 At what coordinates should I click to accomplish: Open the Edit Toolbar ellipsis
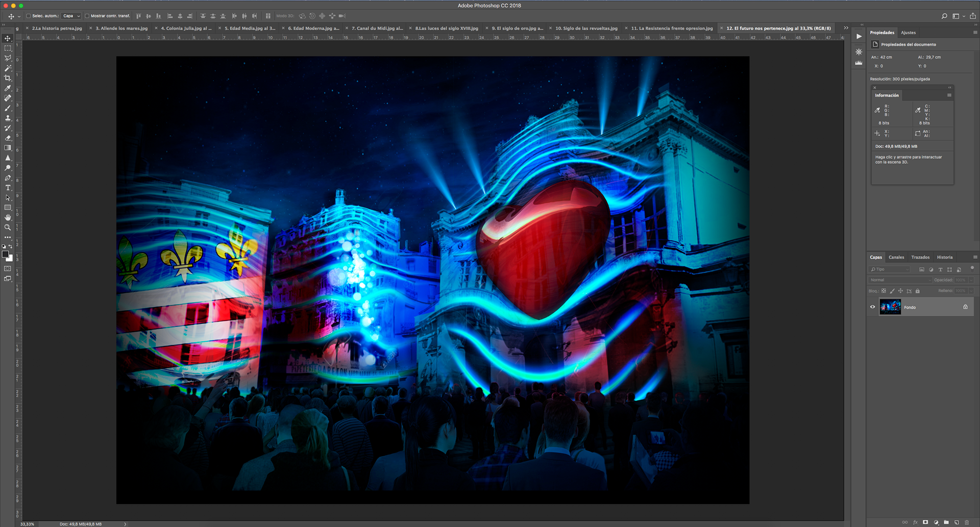8,237
